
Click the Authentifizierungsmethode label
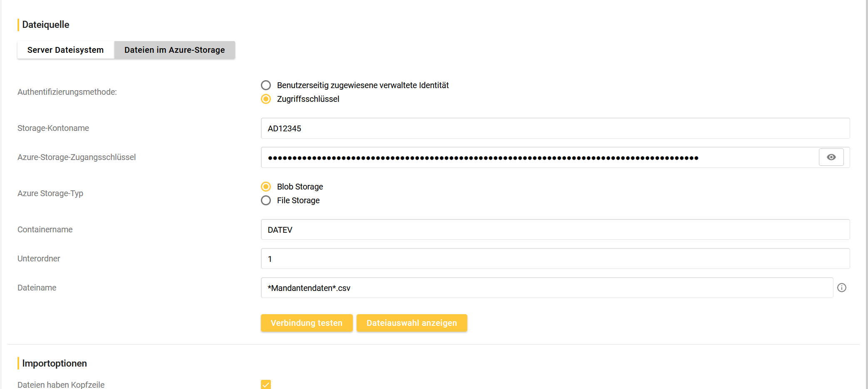pos(67,92)
